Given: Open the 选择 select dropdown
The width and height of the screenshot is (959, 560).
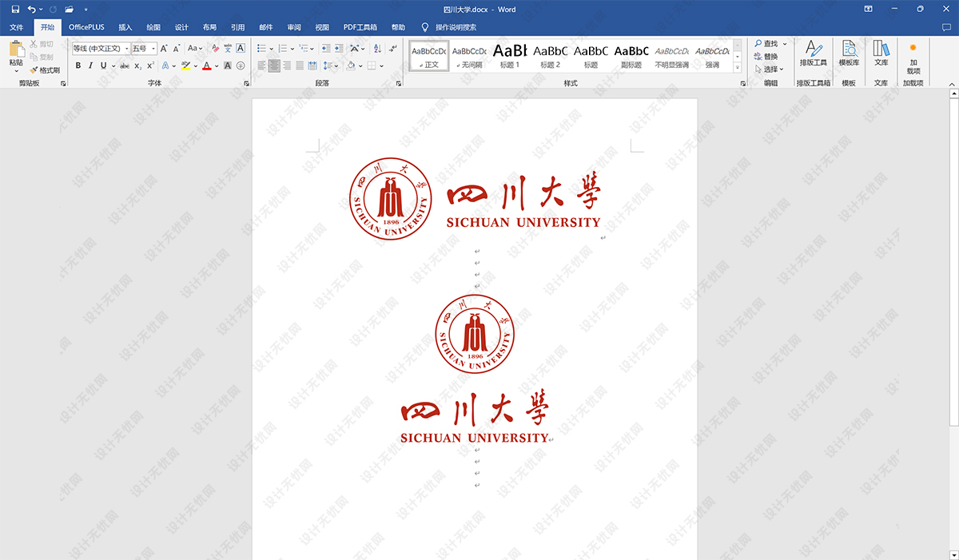Looking at the screenshot, I should [770, 70].
